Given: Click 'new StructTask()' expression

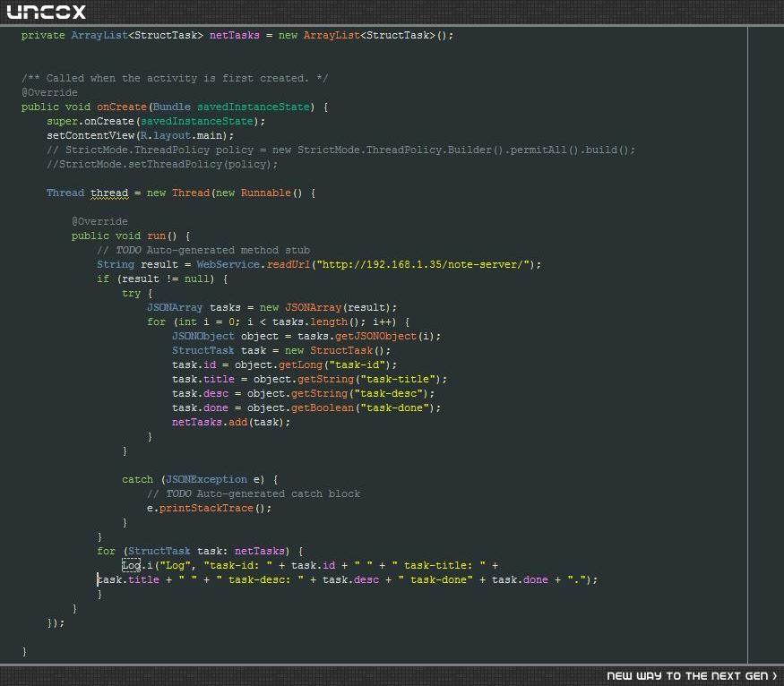Looking at the screenshot, I should pos(334,351).
